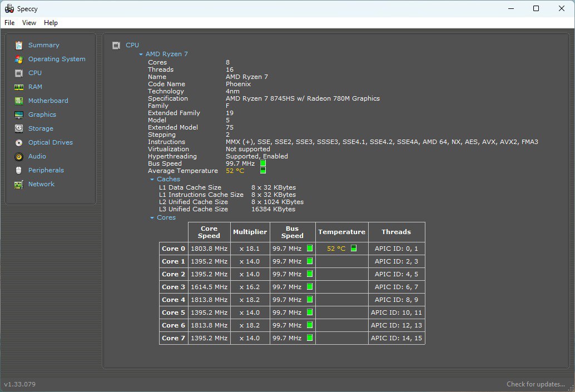Collapse the Cores section
Image resolution: width=575 pixels, height=392 pixels.
[152, 218]
